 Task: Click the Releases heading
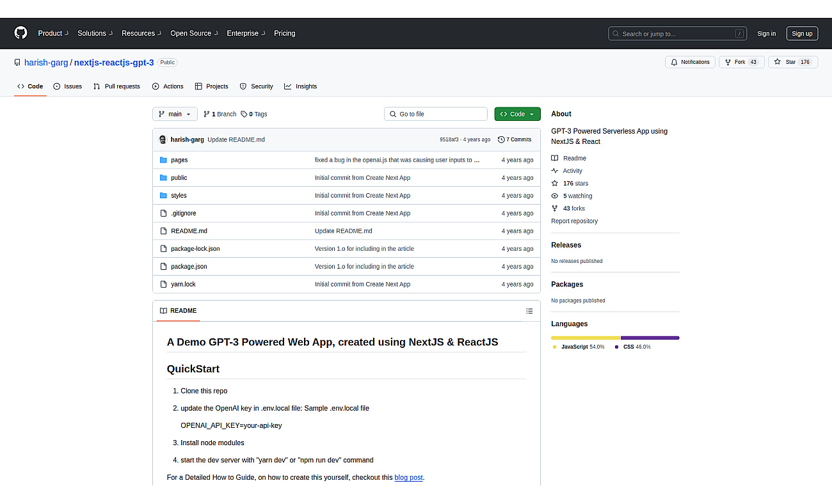(x=566, y=245)
